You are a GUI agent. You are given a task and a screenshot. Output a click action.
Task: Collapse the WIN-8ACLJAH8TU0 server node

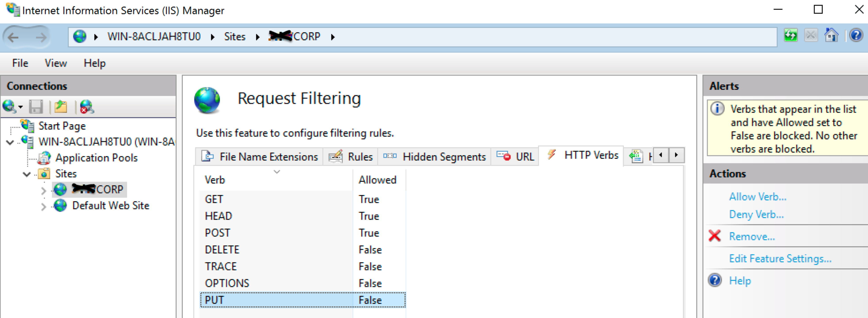[x=10, y=142]
